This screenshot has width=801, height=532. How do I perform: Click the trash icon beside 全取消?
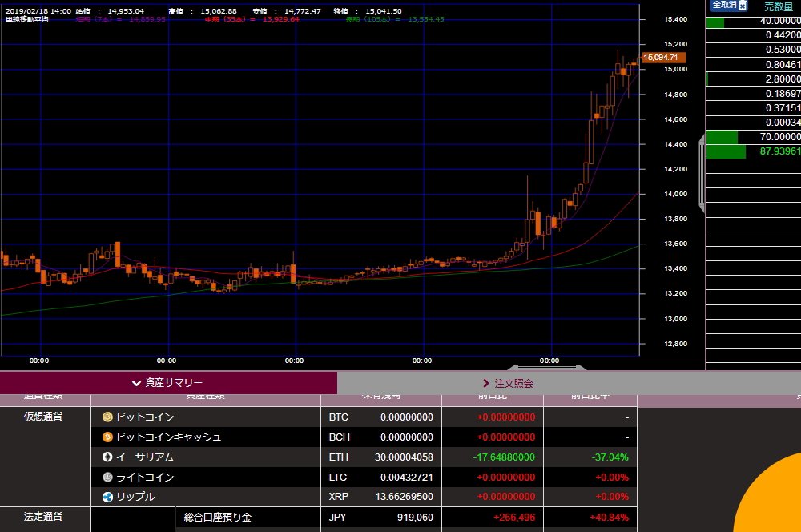click(x=743, y=6)
